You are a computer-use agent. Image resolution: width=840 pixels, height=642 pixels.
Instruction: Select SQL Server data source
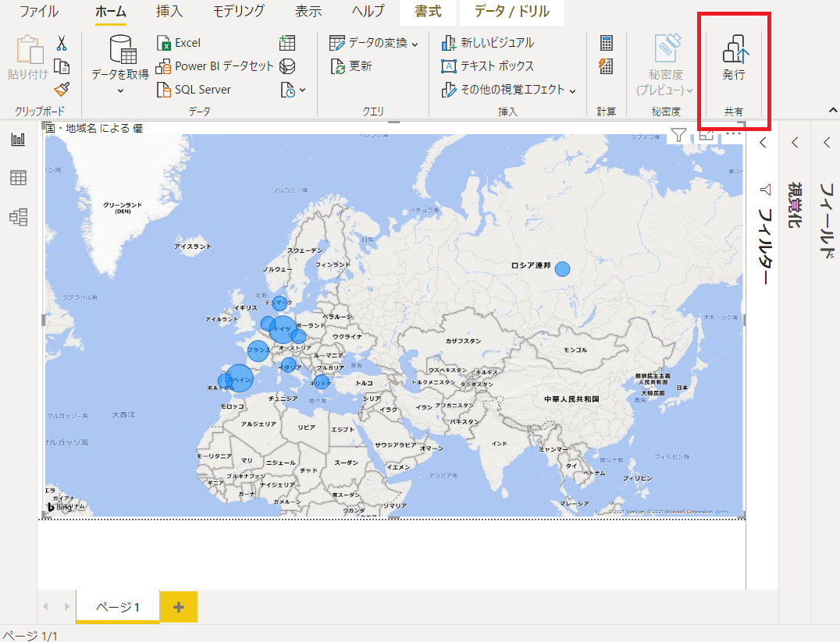(x=194, y=90)
